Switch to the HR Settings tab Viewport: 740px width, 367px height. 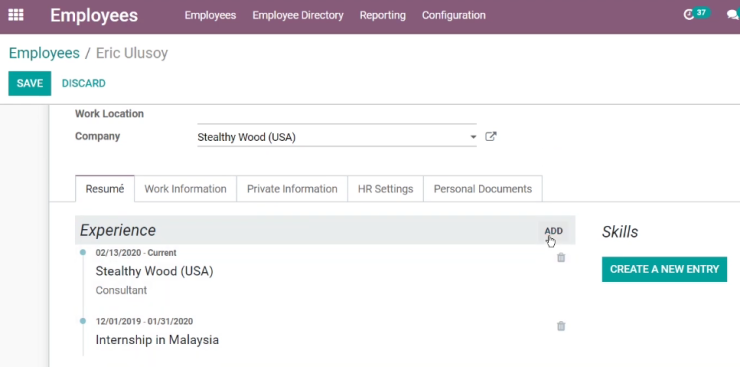tap(386, 189)
